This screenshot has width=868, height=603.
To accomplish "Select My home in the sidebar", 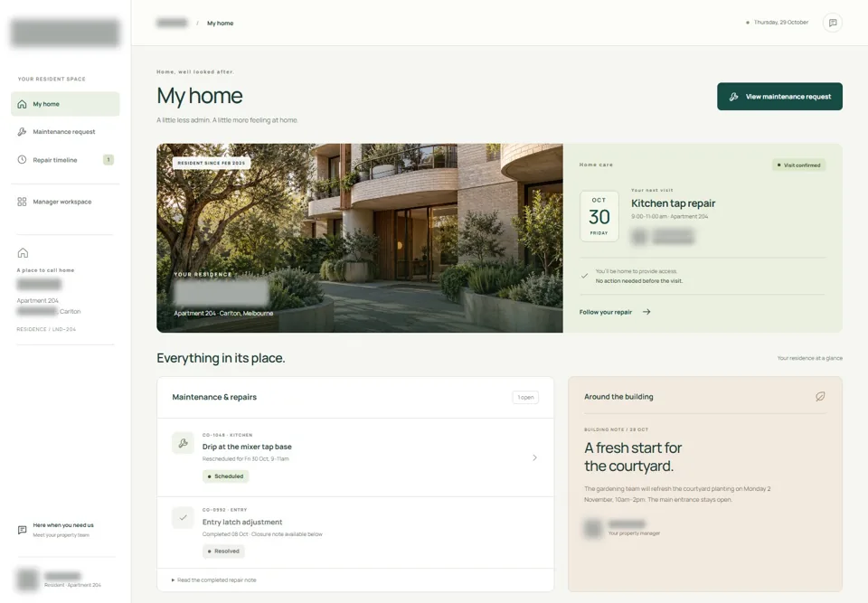I will (x=65, y=104).
